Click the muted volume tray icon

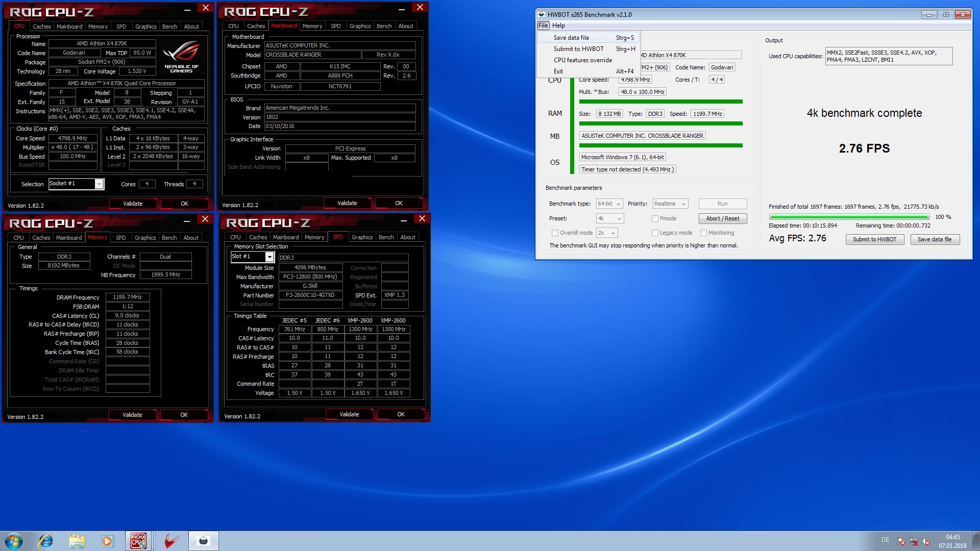(x=926, y=542)
